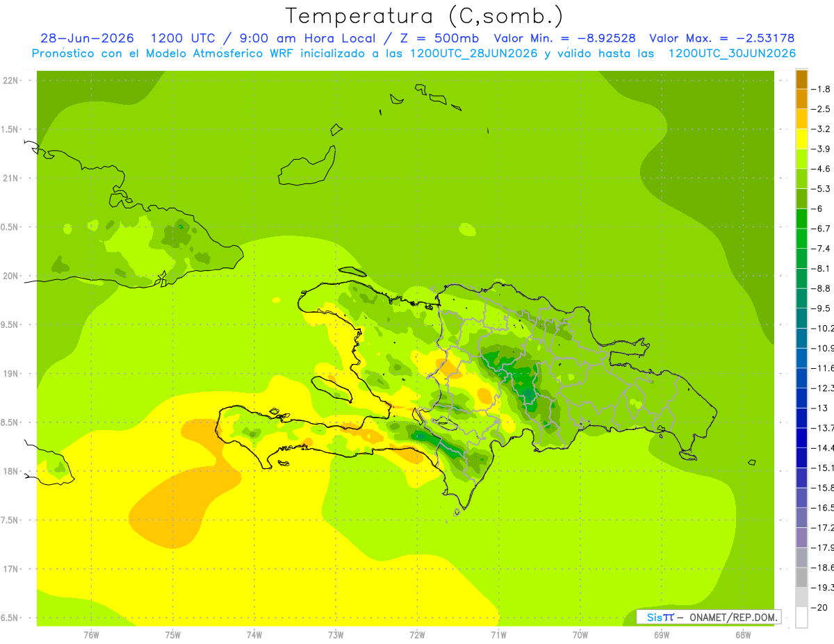
Task: Click the '76W' longitude label
Action: pos(91,634)
